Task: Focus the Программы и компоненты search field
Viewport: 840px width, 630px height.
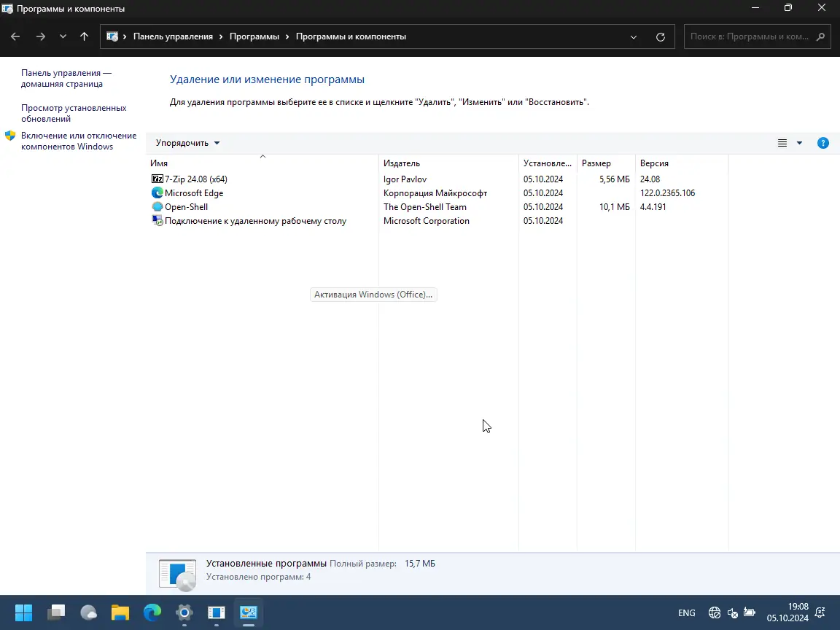Action: pos(750,36)
